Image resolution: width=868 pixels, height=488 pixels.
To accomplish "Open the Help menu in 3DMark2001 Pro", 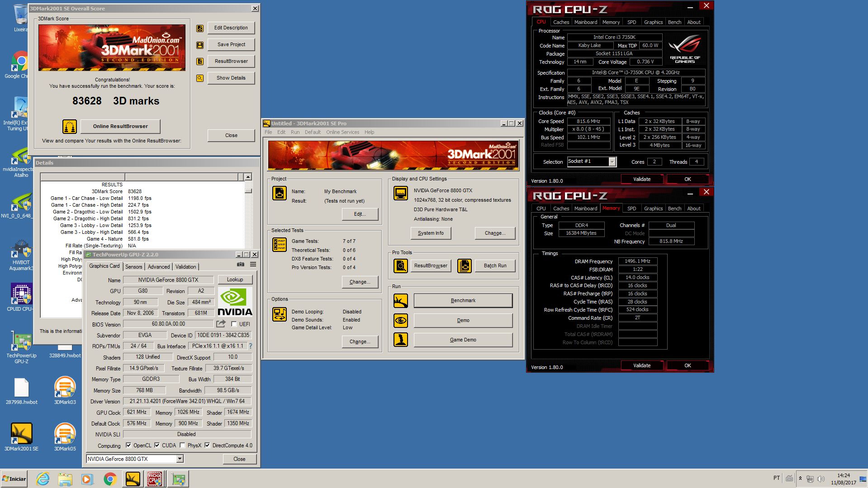I will (x=370, y=132).
